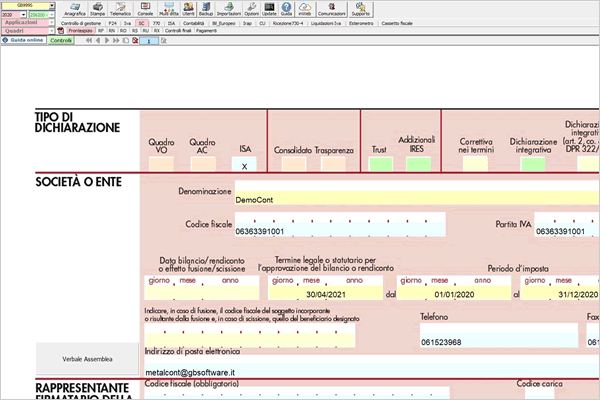Click the period start date 01/01/2020

(x=454, y=294)
